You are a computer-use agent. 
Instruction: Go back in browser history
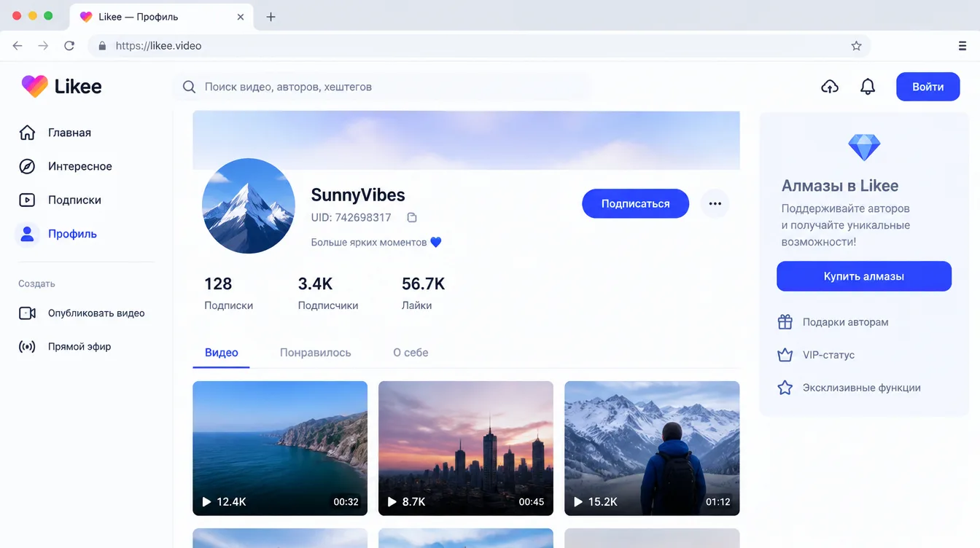(x=17, y=46)
